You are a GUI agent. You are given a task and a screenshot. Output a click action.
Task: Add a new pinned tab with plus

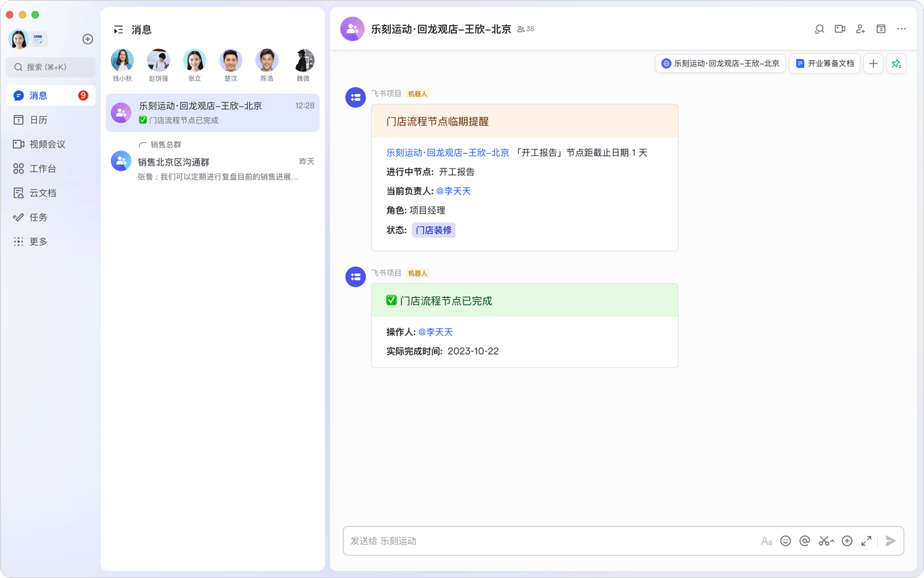[873, 64]
